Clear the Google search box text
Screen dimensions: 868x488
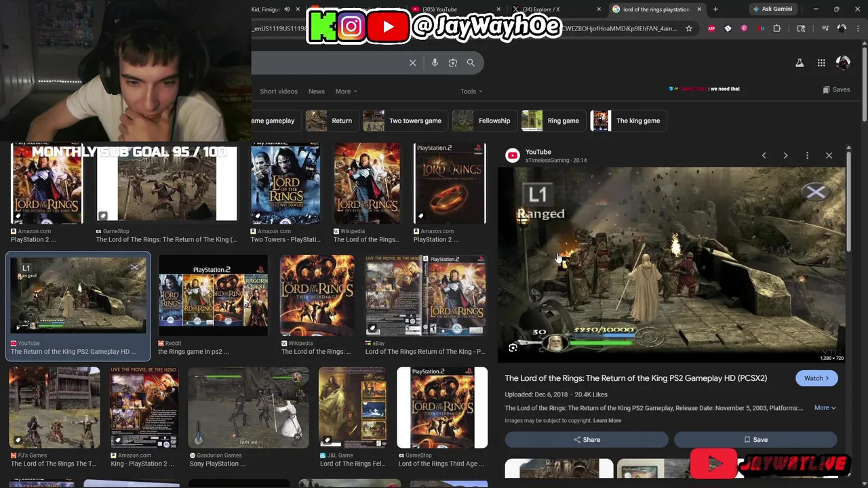[x=412, y=62]
